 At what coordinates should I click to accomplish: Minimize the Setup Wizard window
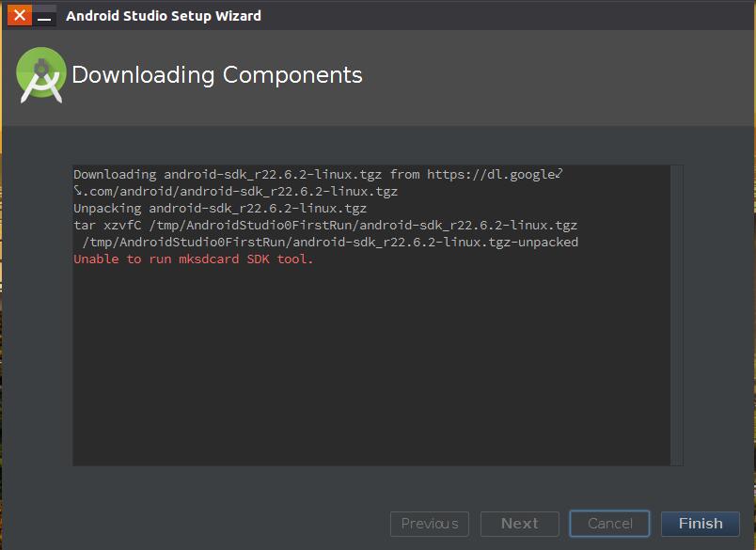pos(44,16)
